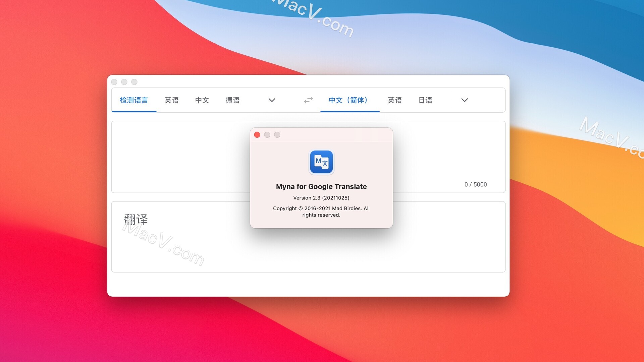The width and height of the screenshot is (644, 362).
Task: Click the main window's gray zoom button
Action: tap(135, 82)
